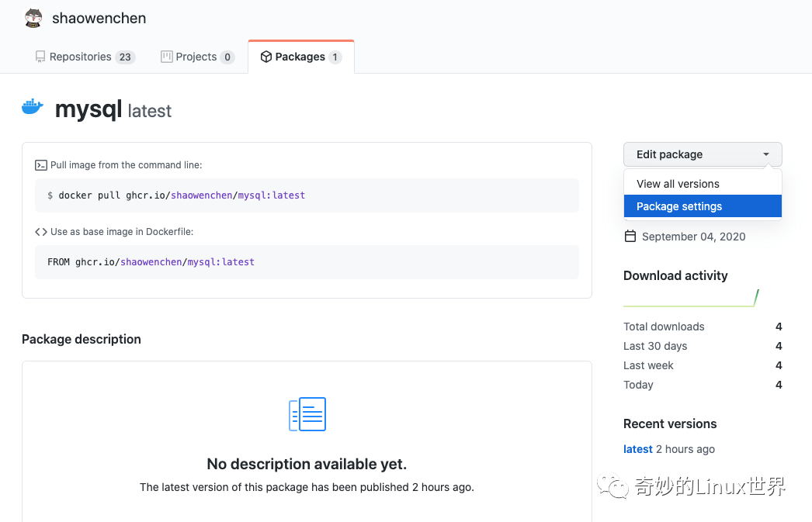Click the shaowenchen username link
Viewport: 812px width, 522px height.
click(x=99, y=17)
